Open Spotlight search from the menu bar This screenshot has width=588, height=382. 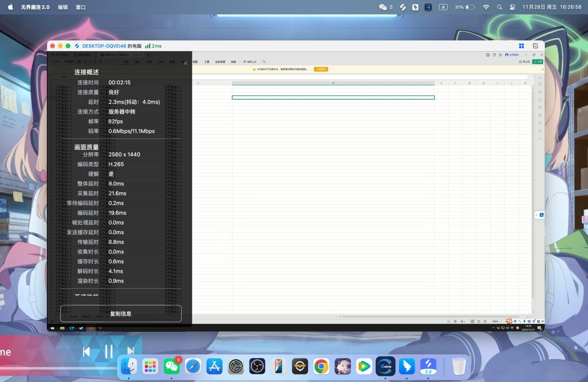click(499, 7)
